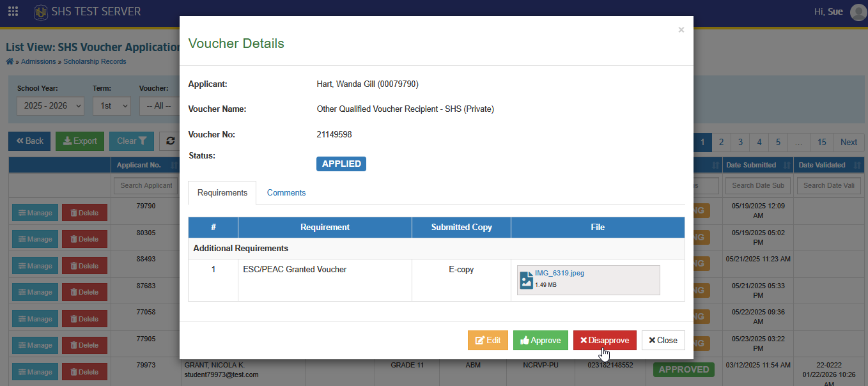Click the Disapprove button
This screenshot has height=386, width=868.
click(x=605, y=341)
